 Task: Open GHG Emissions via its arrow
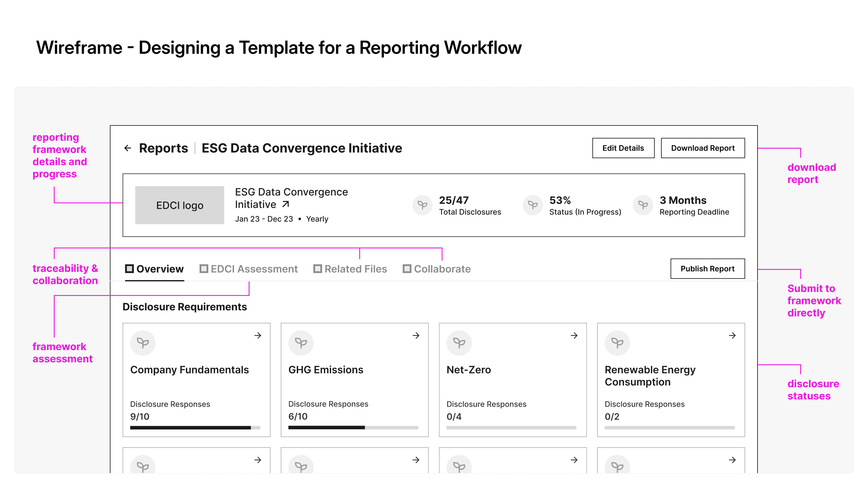(x=416, y=335)
